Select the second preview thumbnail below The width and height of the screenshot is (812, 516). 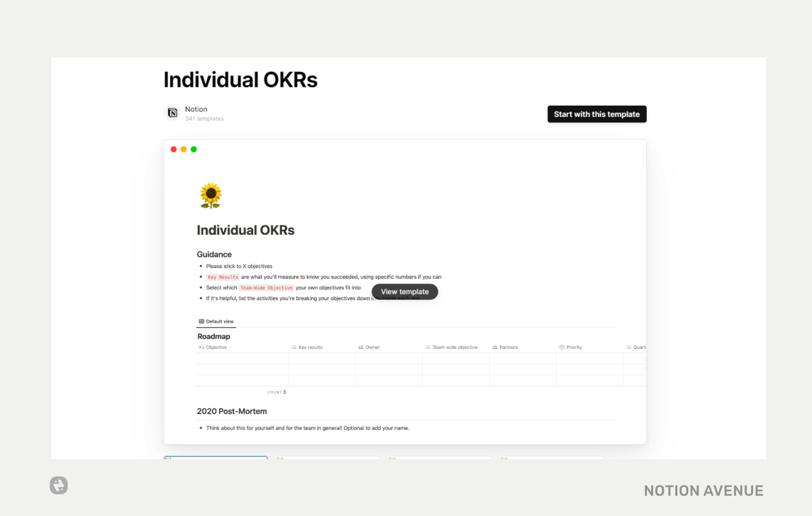pyautogui.click(x=328, y=458)
